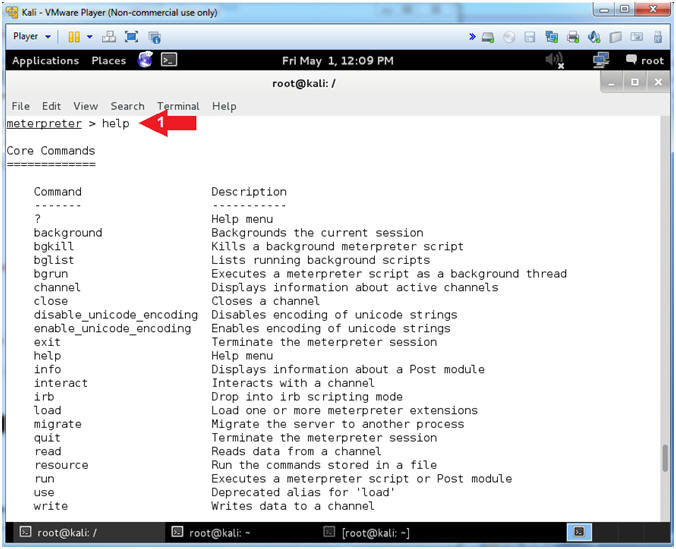This screenshot has height=549, width=676.
Task: Pause the virtual machine
Action: (74, 37)
